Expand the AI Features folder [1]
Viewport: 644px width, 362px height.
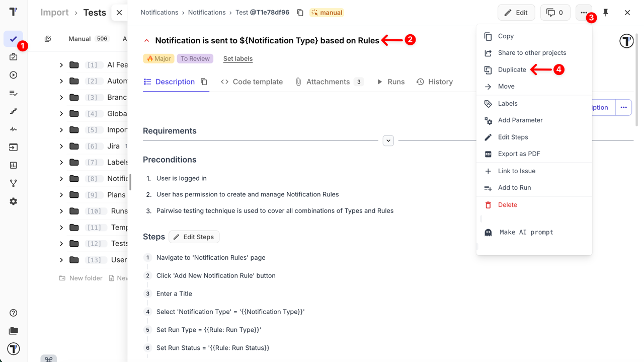click(x=61, y=65)
